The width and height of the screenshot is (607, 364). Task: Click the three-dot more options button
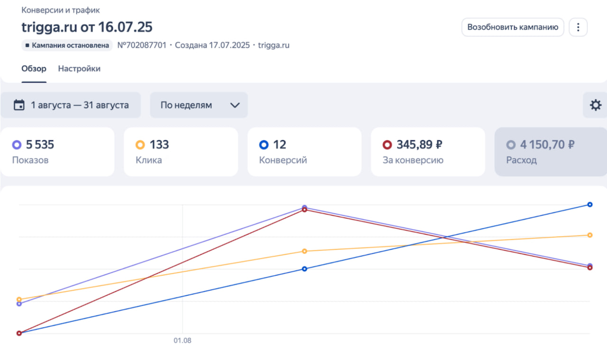click(x=578, y=27)
